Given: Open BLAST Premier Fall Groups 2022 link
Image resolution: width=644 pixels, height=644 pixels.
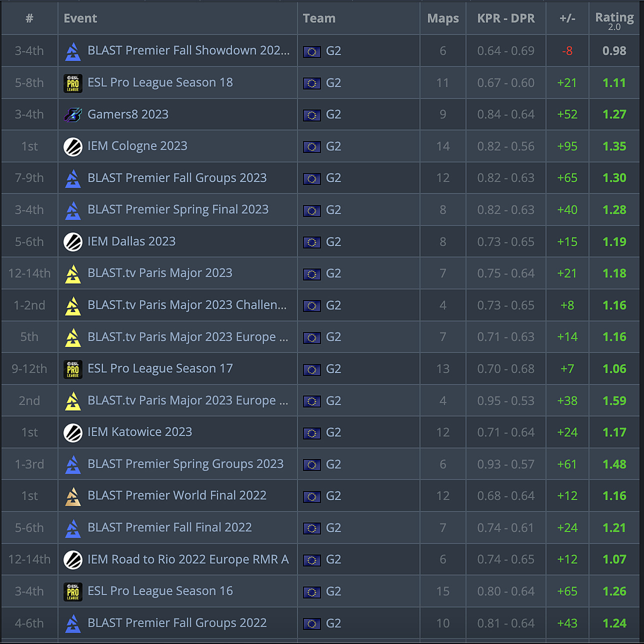Looking at the screenshot, I should (177, 623).
